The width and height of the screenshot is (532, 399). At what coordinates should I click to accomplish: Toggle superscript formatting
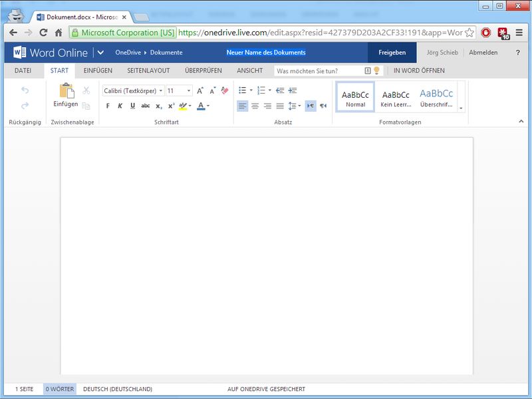pyautogui.click(x=172, y=106)
